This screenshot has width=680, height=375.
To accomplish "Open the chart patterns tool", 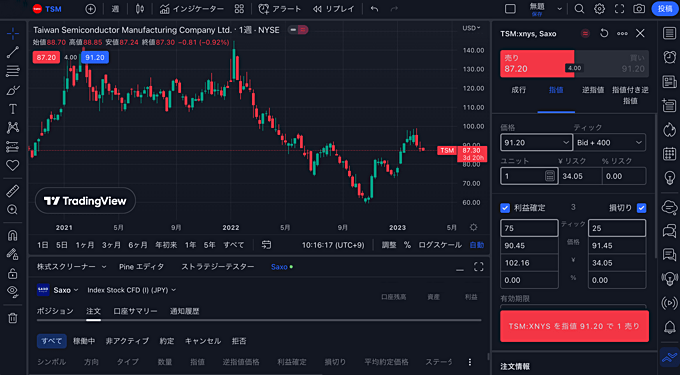I will 13,127.
